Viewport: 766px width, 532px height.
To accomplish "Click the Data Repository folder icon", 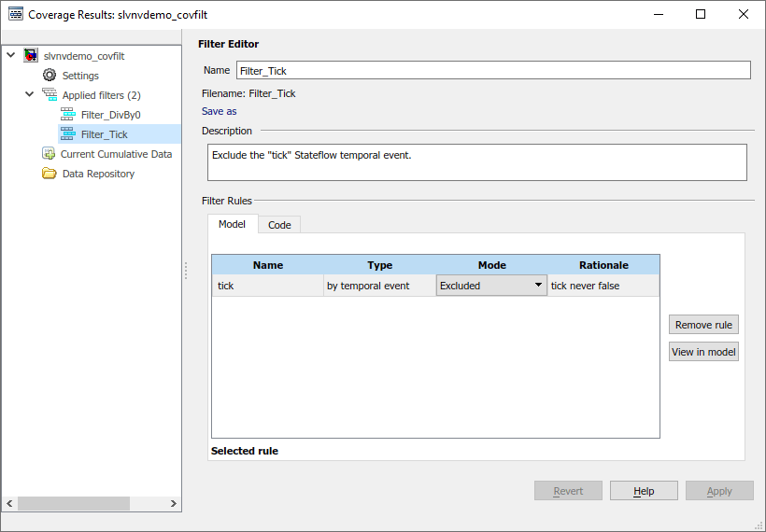I will coord(49,174).
